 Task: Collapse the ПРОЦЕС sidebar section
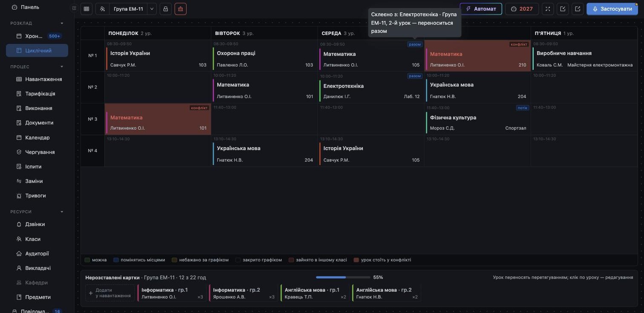(x=62, y=67)
